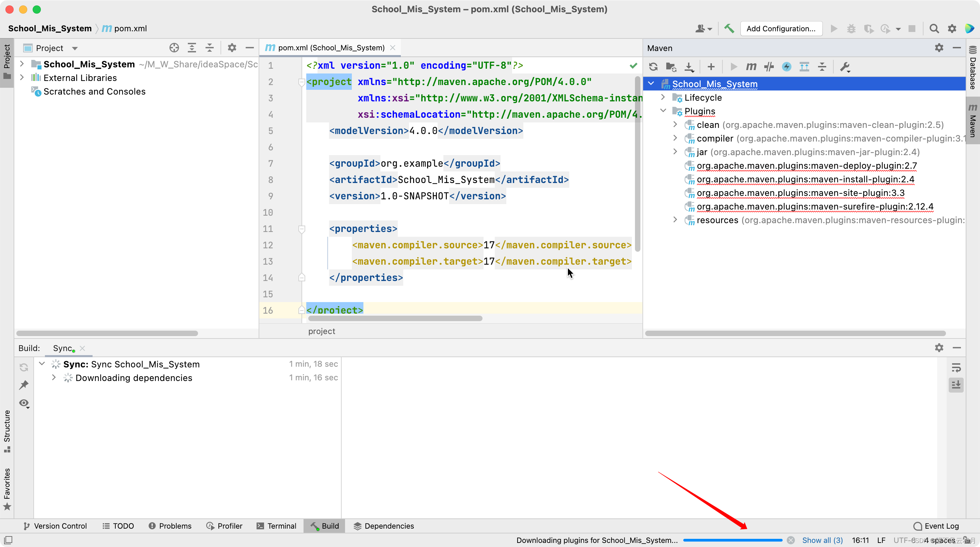The image size is (980, 547).
Task: Open Build panel settings gear
Action: (939, 348)
